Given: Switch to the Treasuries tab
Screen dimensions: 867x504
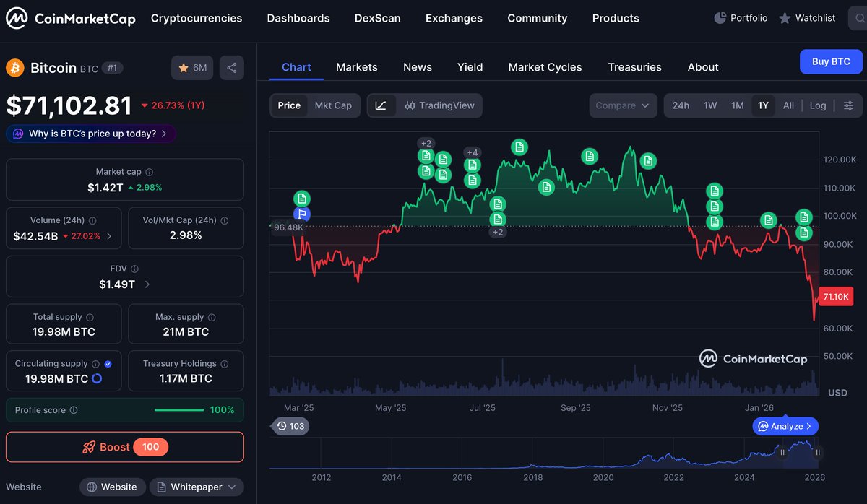Looking at the screenshot, I should point(634,67).
